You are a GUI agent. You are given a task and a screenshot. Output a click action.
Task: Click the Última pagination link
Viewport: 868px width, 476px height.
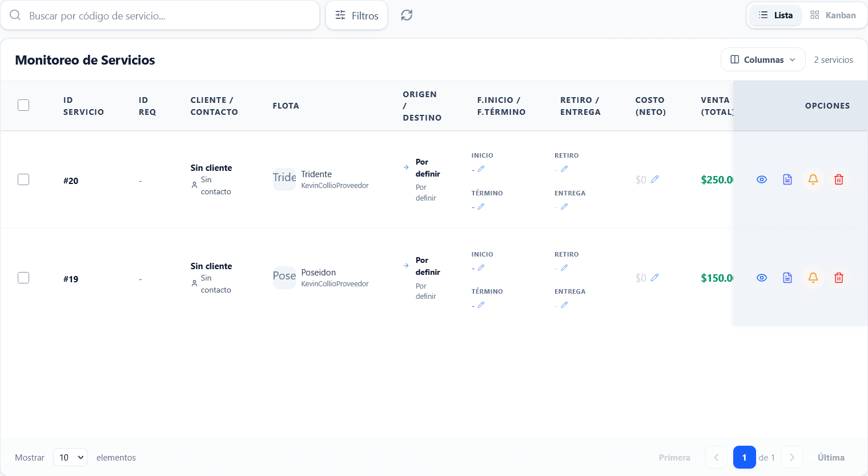coord(831,457)
